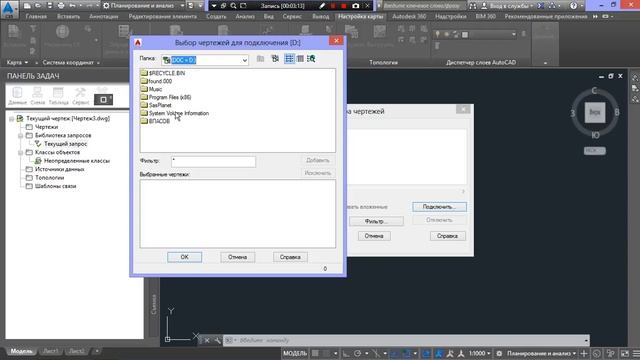
Task: Click the Исключить button
Action: click(x=318, y=173)
